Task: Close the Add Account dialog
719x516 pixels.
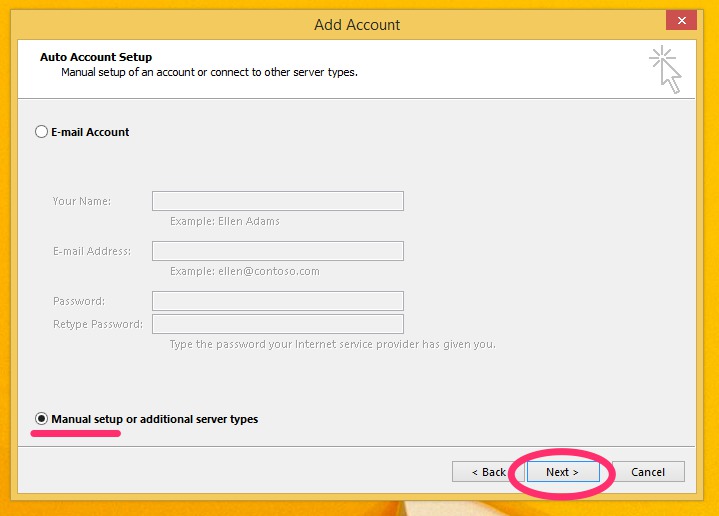Action: [x=681, y=20]
